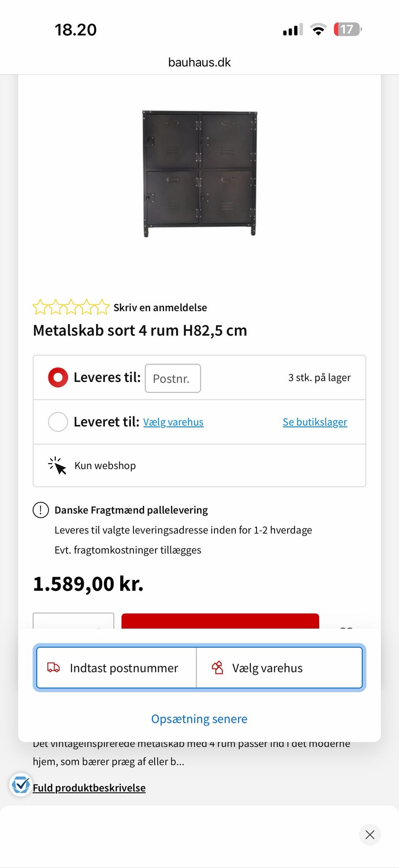This screenshot has height=868, width=399.
Task: Tap the metal cabinet product image
Action: [x=199, y=174]
